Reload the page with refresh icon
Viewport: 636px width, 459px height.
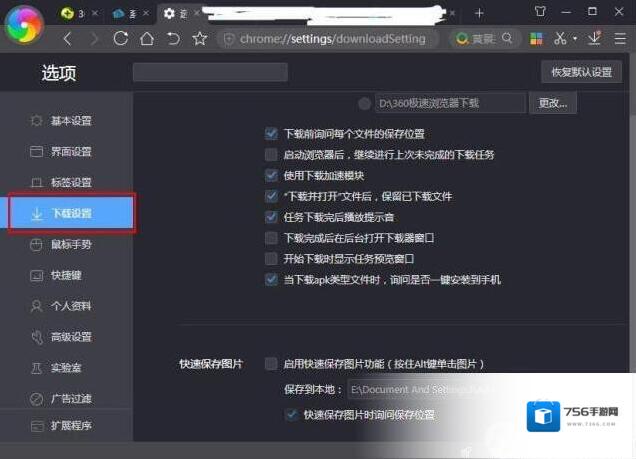(x=121, y=39)
